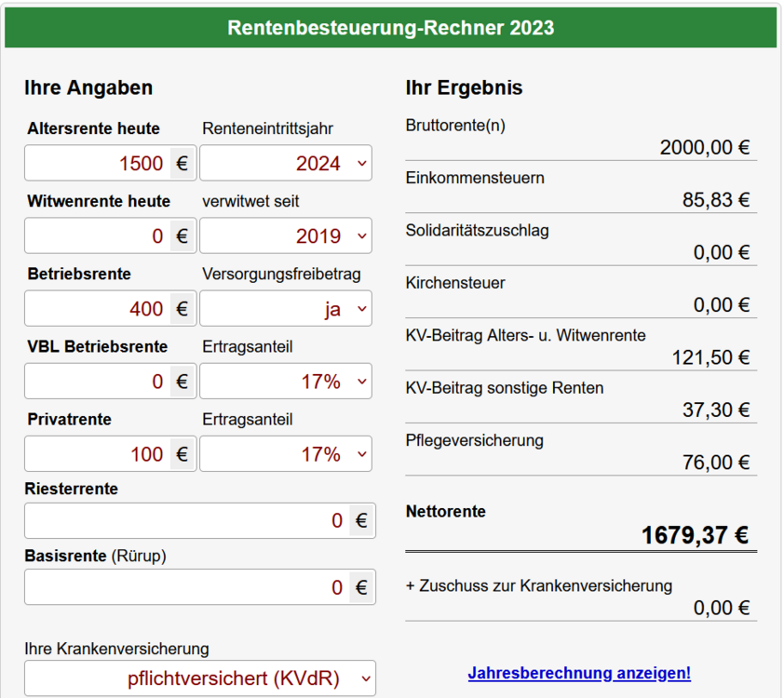Click the Kirchensteuer label
Screen dimensions: 784x698
455,283
